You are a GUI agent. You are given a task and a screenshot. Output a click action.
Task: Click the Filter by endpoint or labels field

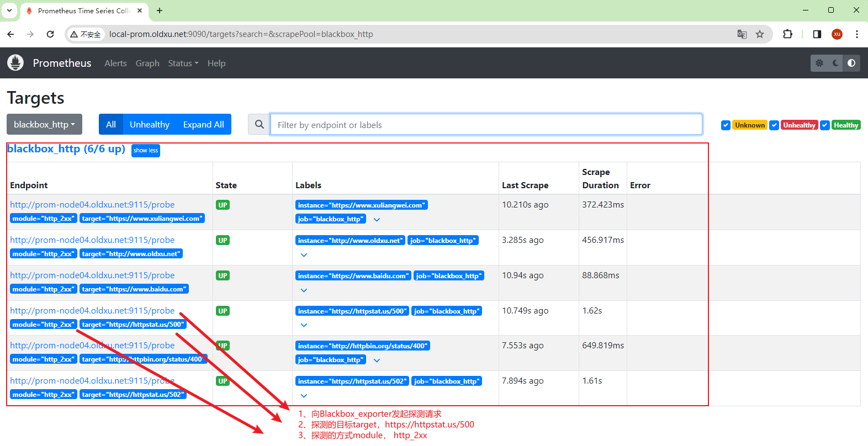tap(486, 125)
